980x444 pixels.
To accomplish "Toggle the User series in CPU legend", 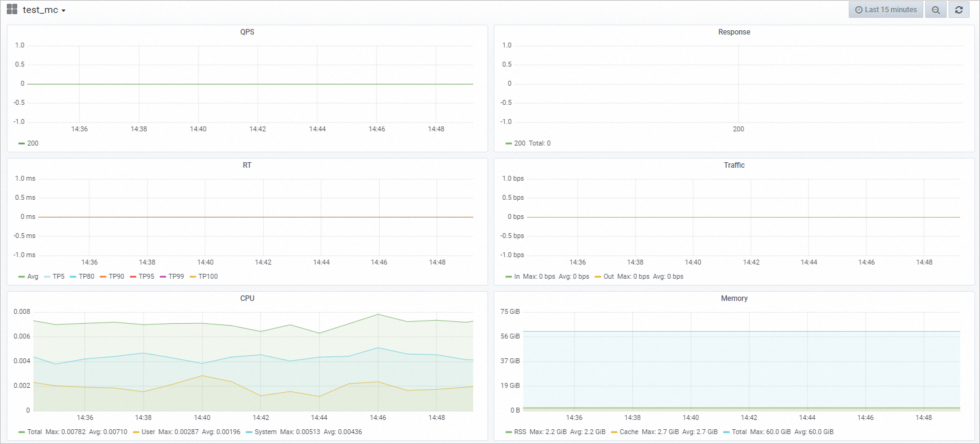I will 149,432.
